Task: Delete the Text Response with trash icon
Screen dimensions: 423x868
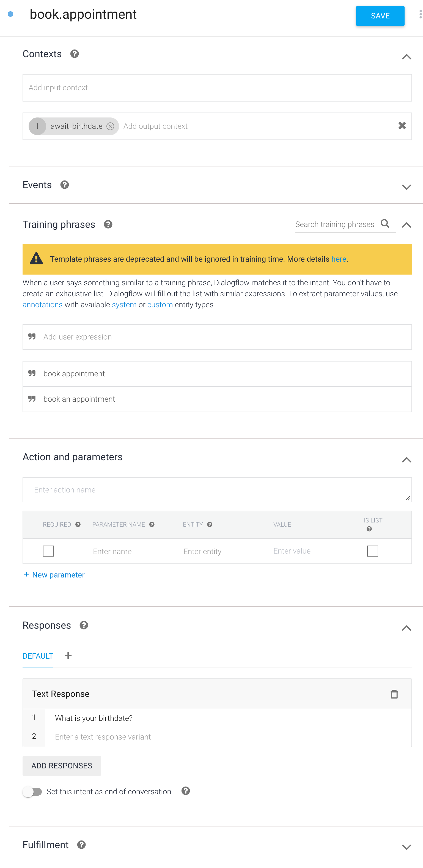Action: pyautogui.click(x=394, y=694)
